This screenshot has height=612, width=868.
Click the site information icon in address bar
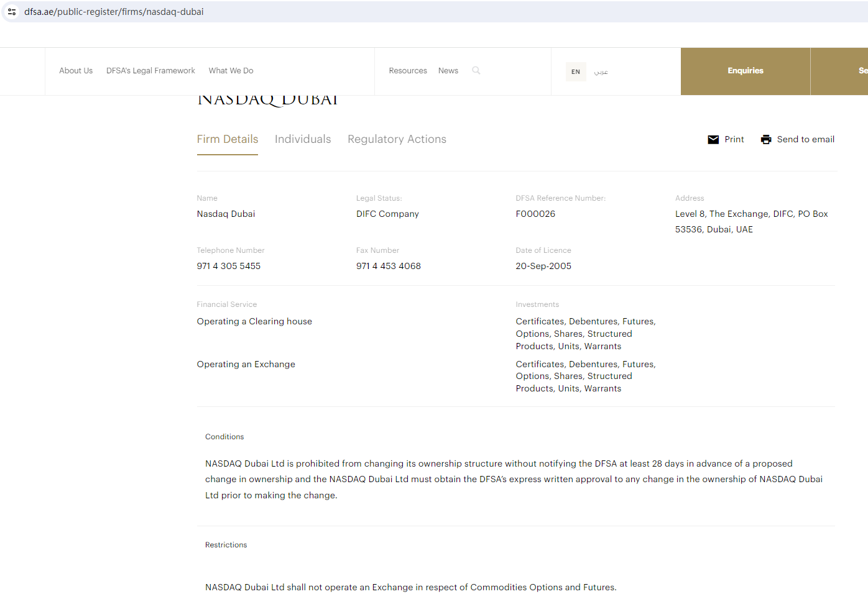(12, 12)
